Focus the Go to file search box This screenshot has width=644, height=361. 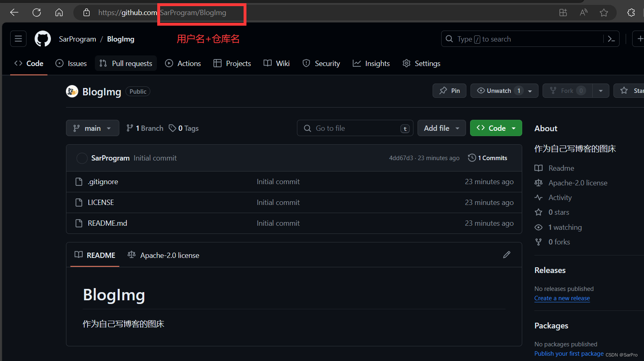click(355, 128)
